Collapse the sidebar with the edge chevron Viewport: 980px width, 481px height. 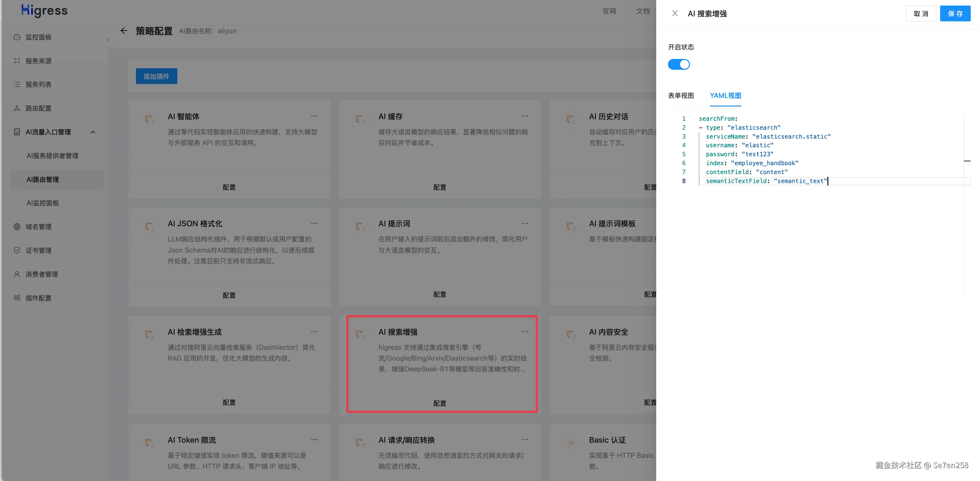(x=108, y=40)
